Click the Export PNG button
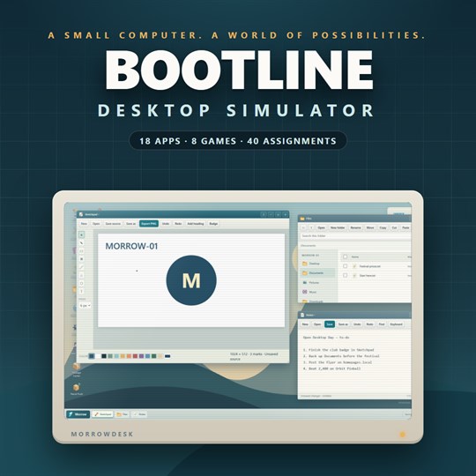Image resolution: width=476 pixels, height=476 pixels. pyautogui.click(x=149, y=223)
